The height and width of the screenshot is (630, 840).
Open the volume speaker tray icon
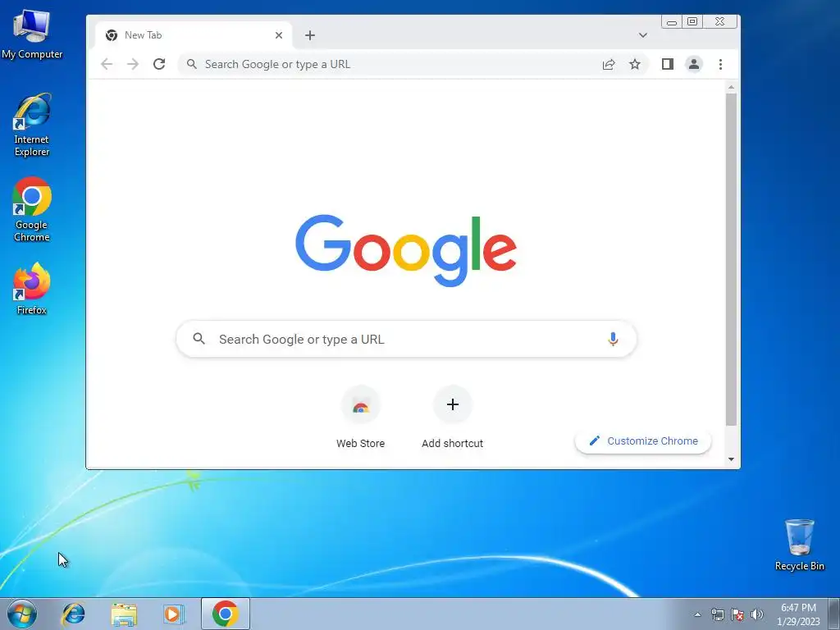pos(757,614)
